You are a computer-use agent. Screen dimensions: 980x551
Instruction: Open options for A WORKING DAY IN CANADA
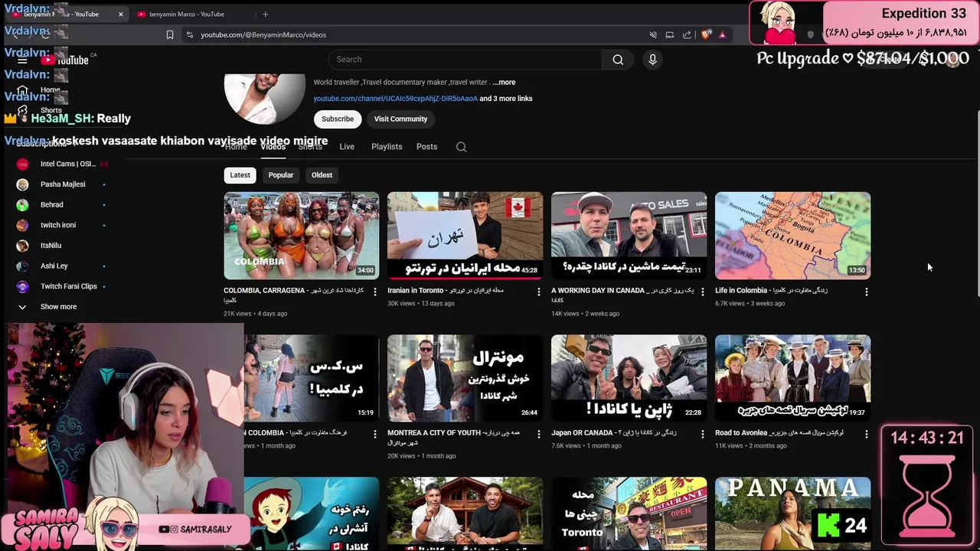[702, 292]
